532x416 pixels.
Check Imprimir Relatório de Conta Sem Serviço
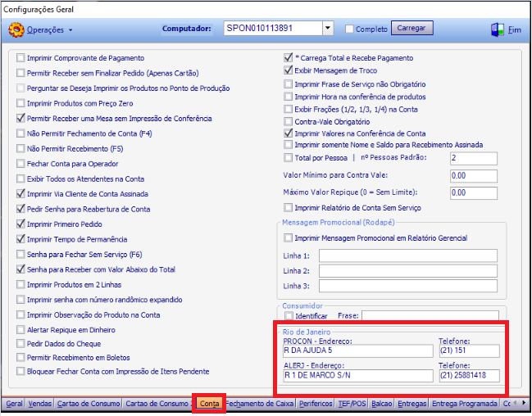click(x=288, y=207)
